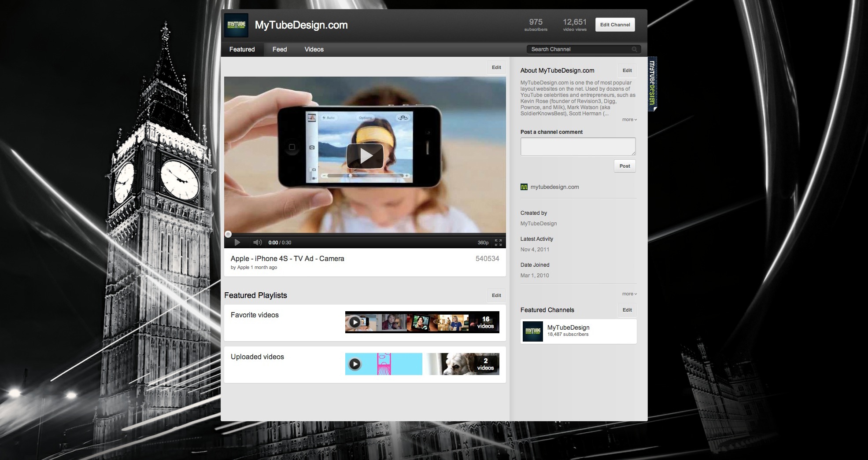Click Edit button above the featured video
Image resolution: width=868 pixels, height=460 pixels.
tap(496, 67)
